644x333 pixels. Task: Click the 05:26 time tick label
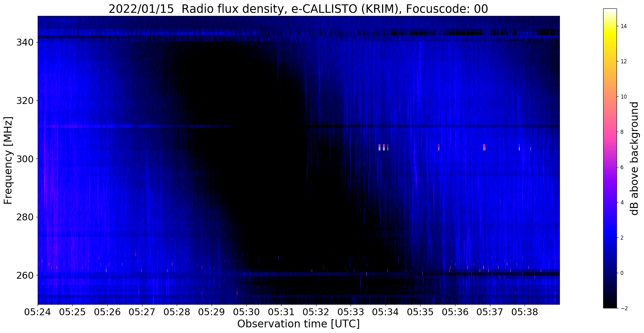(107, 312)
